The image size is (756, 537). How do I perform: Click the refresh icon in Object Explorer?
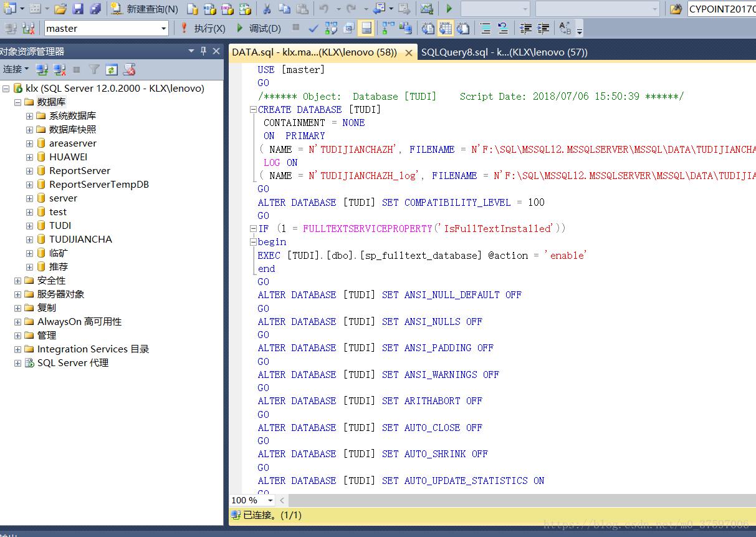click(112, 69)
